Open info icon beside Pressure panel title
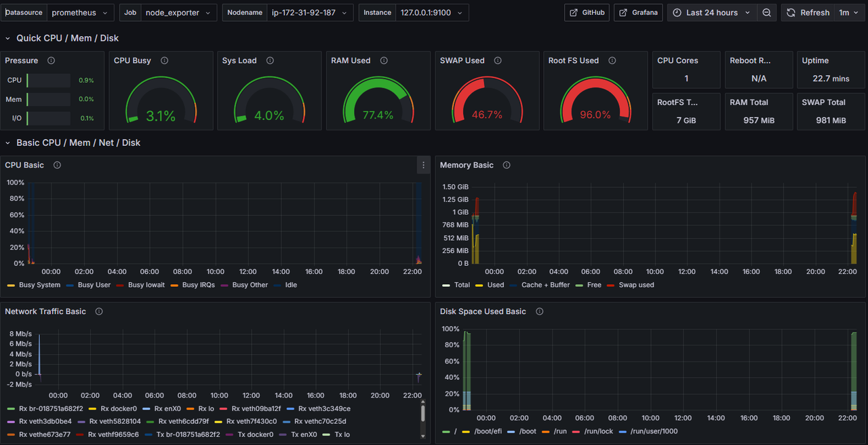 coord(51,60)
